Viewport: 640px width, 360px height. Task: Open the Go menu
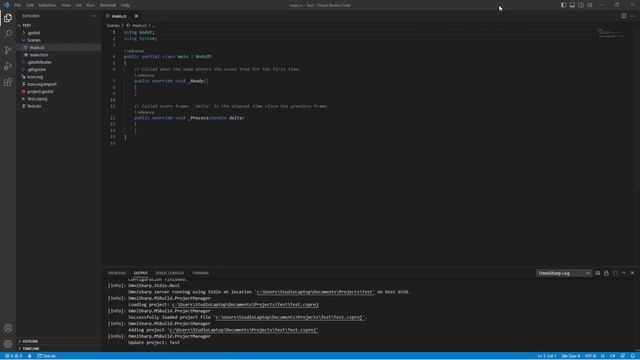pos(79,5)
